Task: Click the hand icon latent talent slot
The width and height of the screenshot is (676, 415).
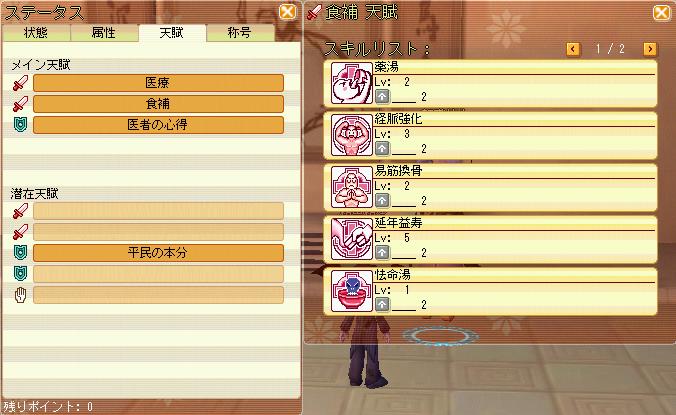Action: tap(158, 295)
